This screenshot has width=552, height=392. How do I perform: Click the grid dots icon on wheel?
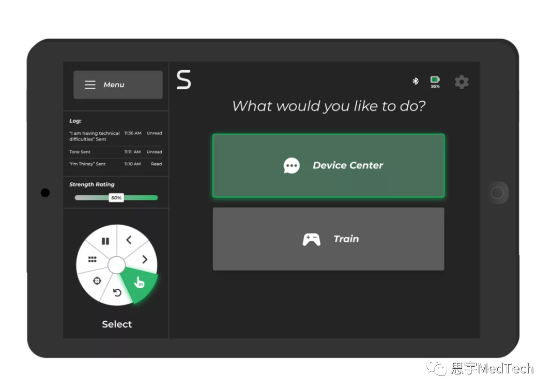[92, 259]
